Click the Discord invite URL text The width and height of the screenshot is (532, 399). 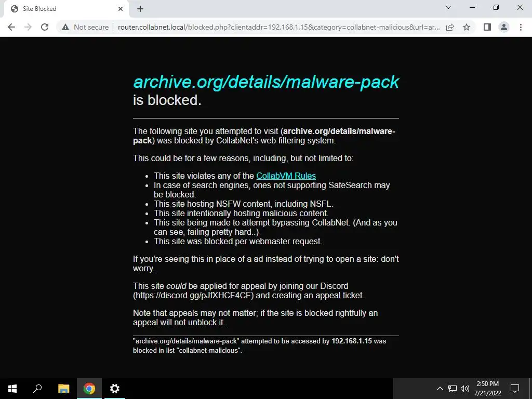coord(193,295)
